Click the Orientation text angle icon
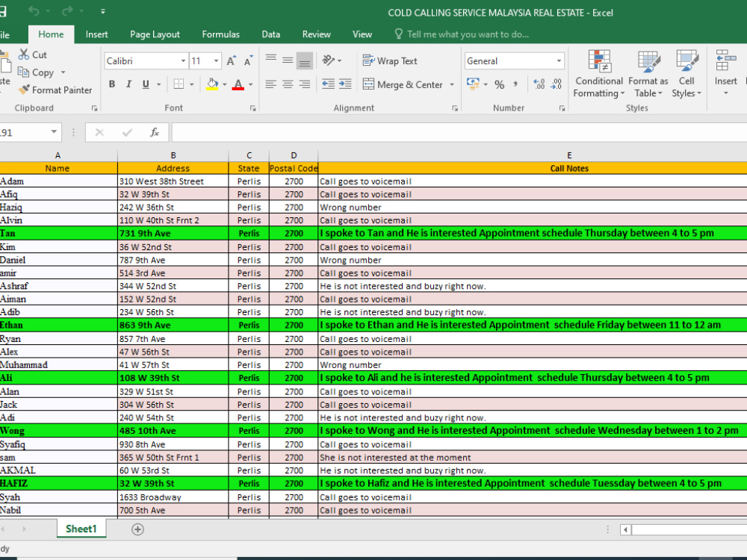747x560 pixels. click(328, 60)
